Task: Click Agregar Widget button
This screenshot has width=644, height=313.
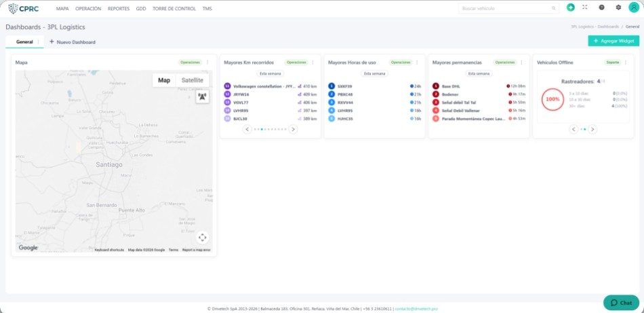Action: click(x=613, y=41)
